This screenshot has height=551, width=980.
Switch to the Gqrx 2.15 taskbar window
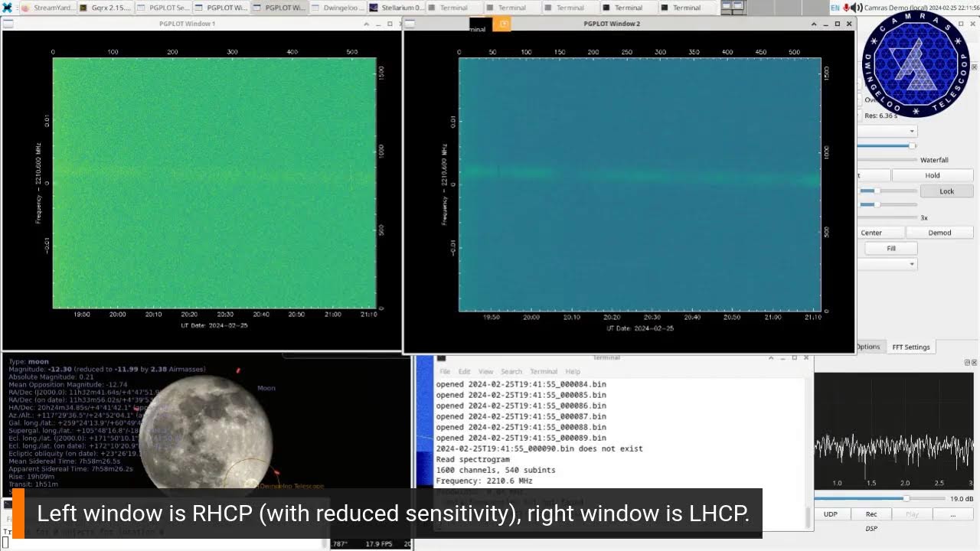106,8
